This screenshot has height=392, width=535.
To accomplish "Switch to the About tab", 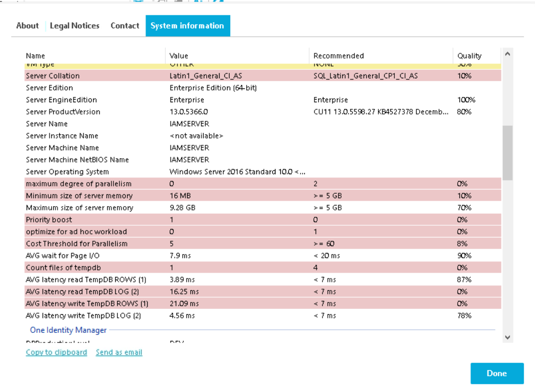I will [x=27, y=26].
